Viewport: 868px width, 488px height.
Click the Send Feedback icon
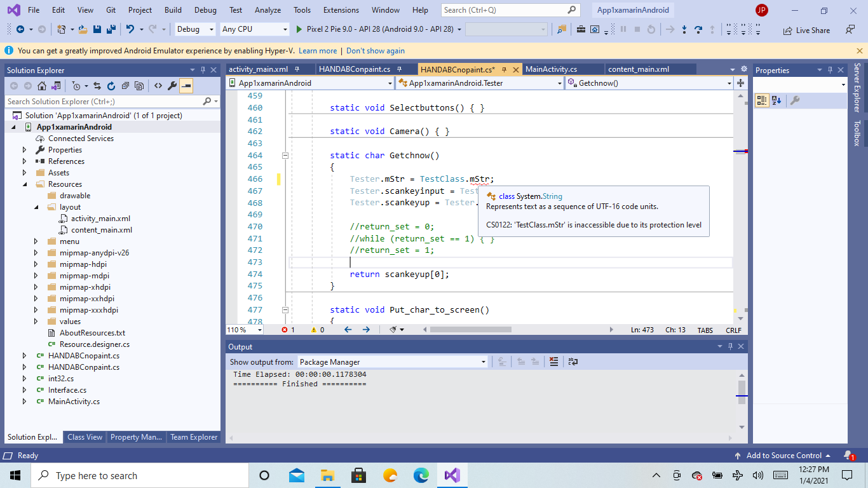point(850,29)
